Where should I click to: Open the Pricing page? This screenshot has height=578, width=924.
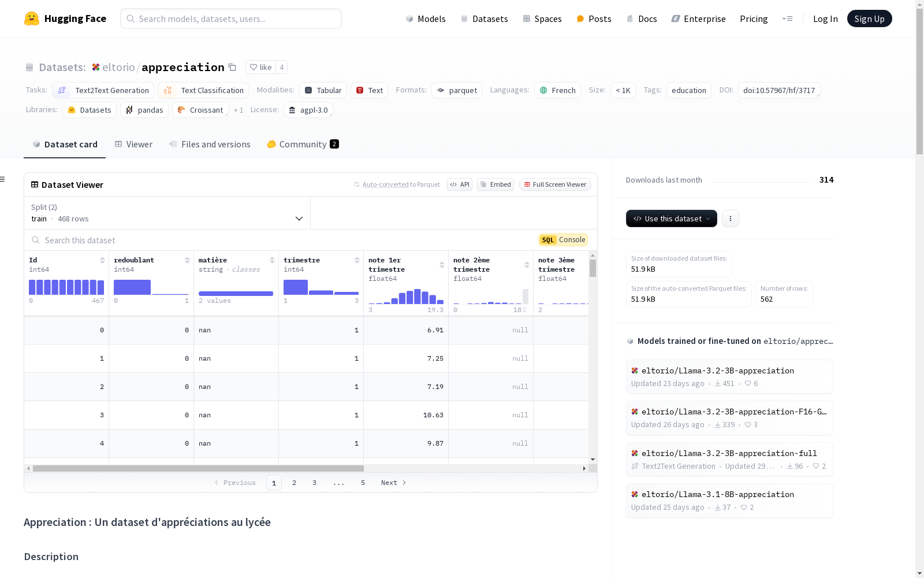coord(754,18)
